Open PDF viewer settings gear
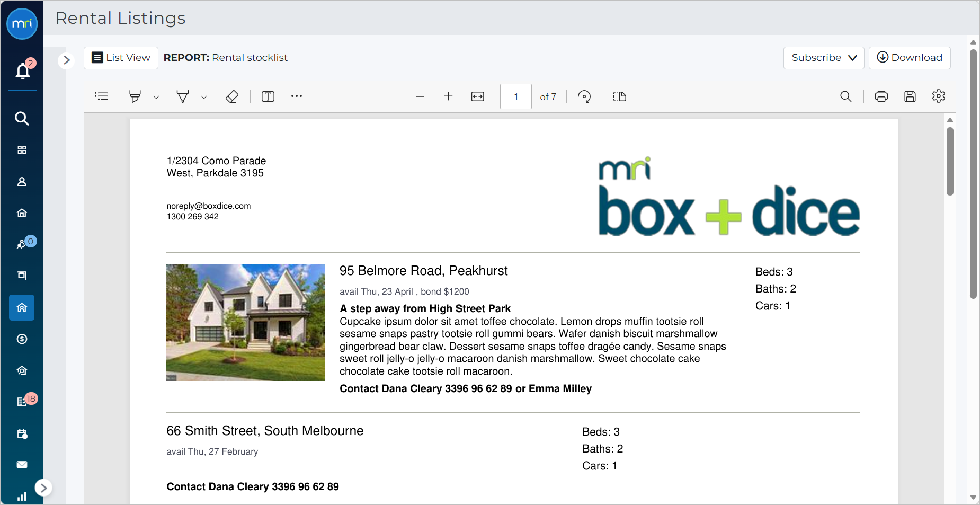The height and width of the screenshot is (505, 980). [939, 96]
